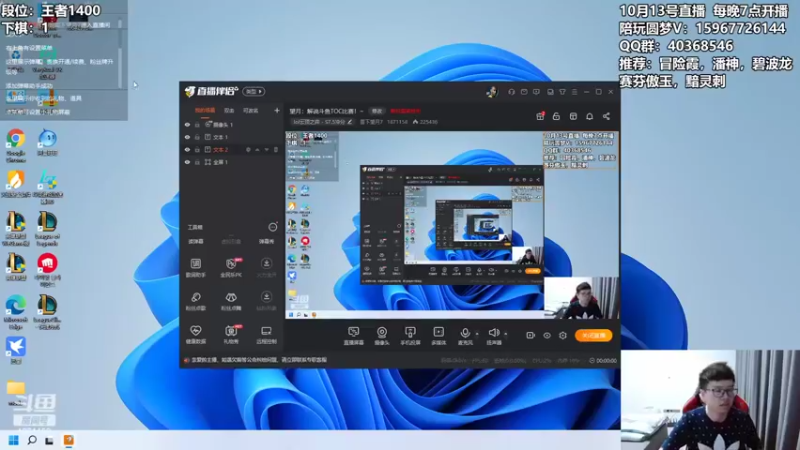Select the 摄像头 1 source row

point(232,124)
